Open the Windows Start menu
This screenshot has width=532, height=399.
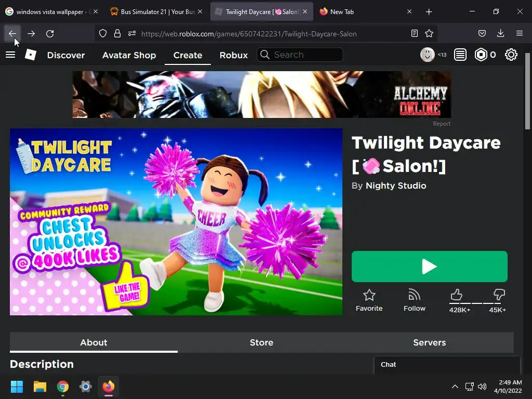pos(17,387)
